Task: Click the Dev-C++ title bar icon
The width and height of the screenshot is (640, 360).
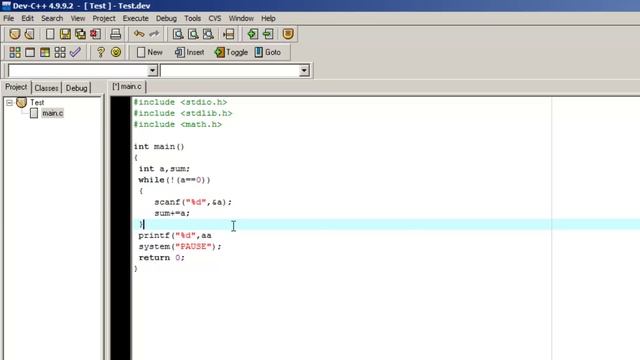Action: coord(6,6)
